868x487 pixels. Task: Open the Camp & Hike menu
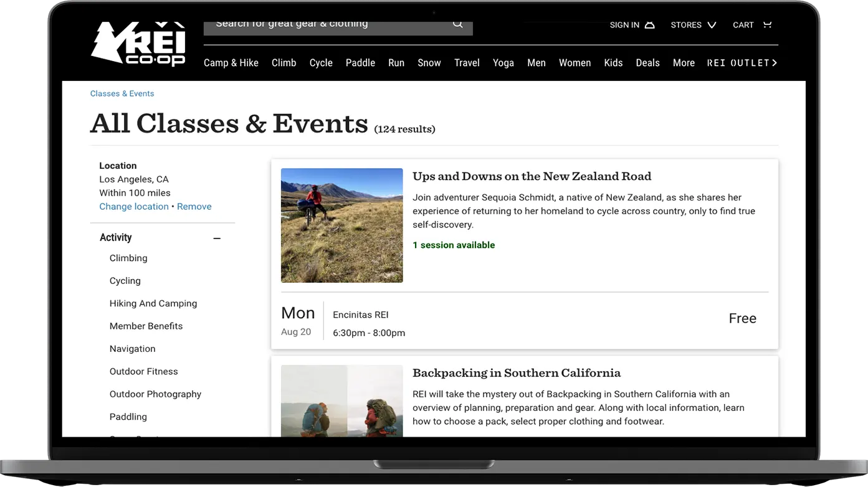coord(231,63)
